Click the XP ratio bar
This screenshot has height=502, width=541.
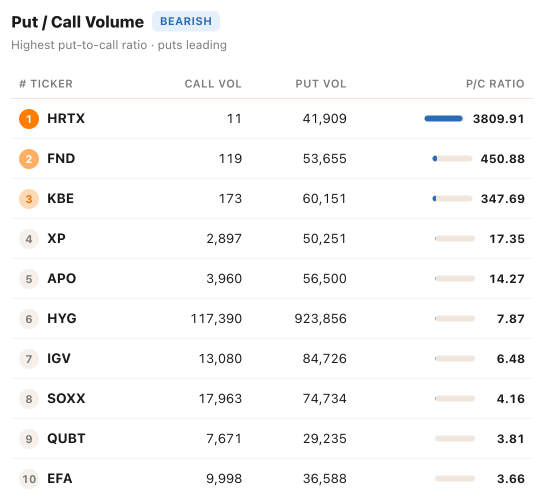click(455, 239)
